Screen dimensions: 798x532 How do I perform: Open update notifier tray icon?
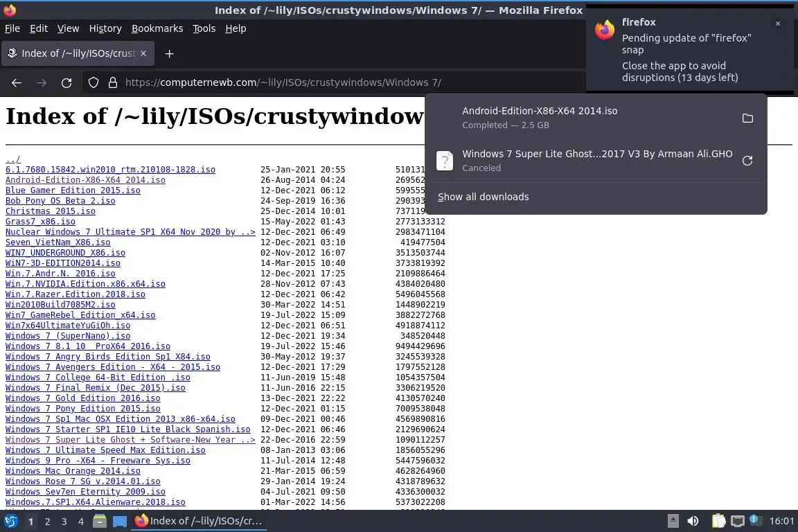756,520
